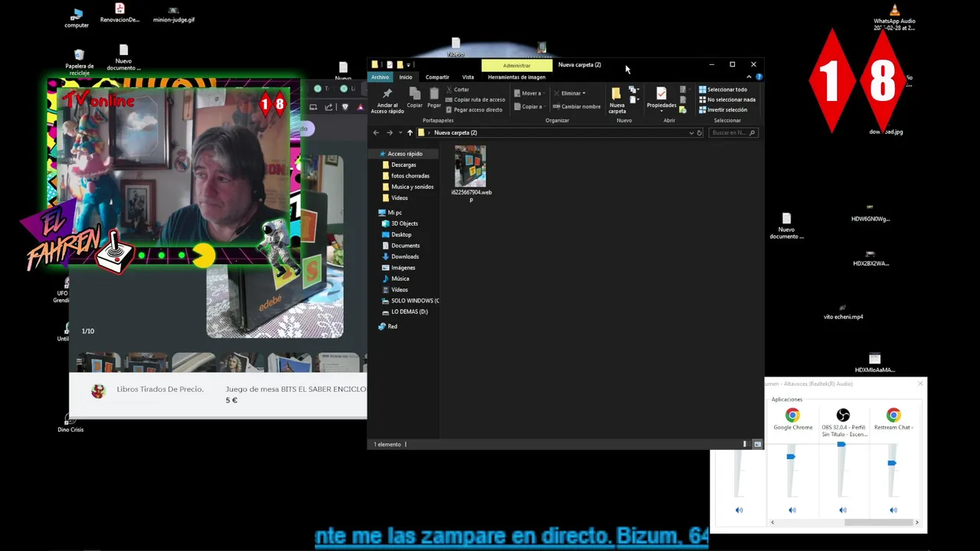
Task: Refresh the Nueva carpeta (2) view
Action: coord(699,132)
